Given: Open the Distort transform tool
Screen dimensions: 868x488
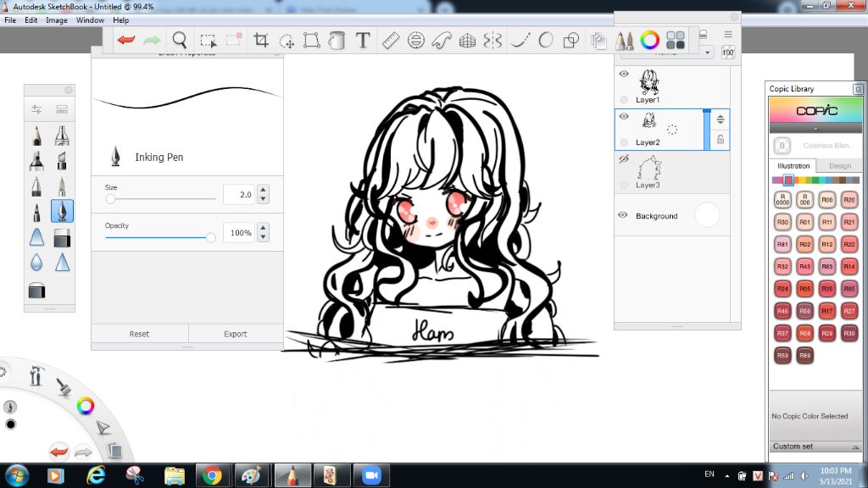Looking at the screenshot, I should point(312,40).
